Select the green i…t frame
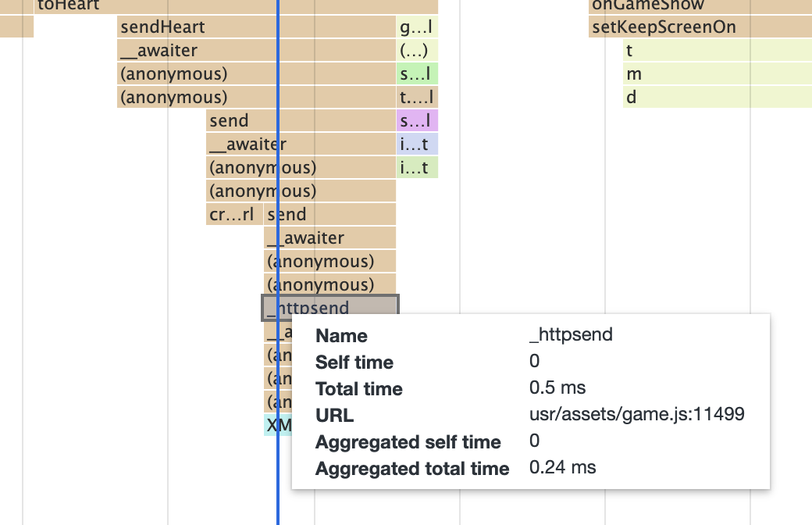 418,168
